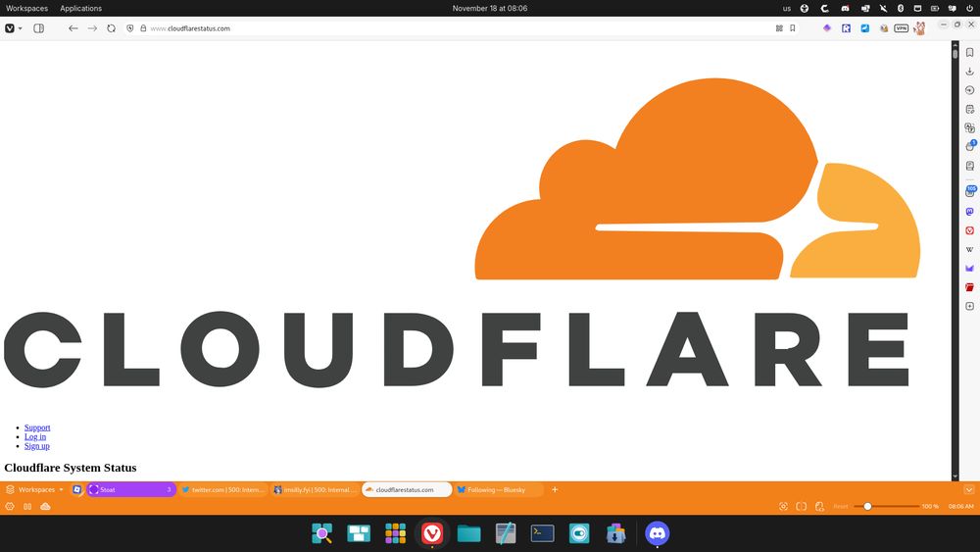Screen dimensions: 980x552
Task: Open sync cloud icon in status bar
Action: (46, 506)
